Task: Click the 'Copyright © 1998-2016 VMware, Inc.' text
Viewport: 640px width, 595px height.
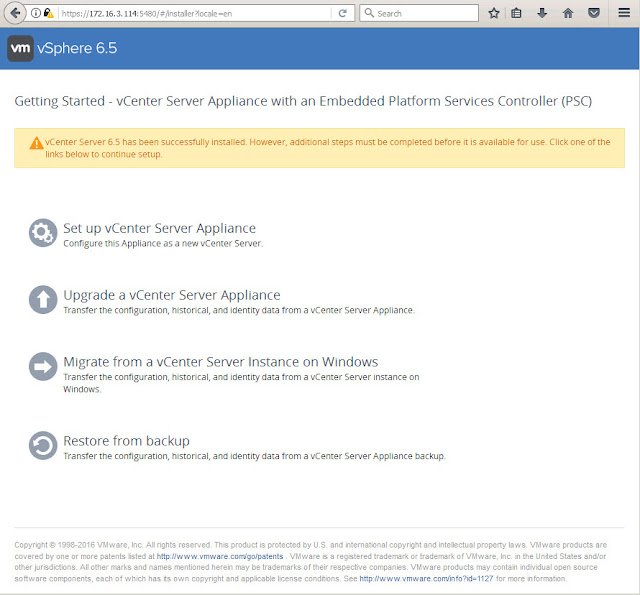Action: 79,545
